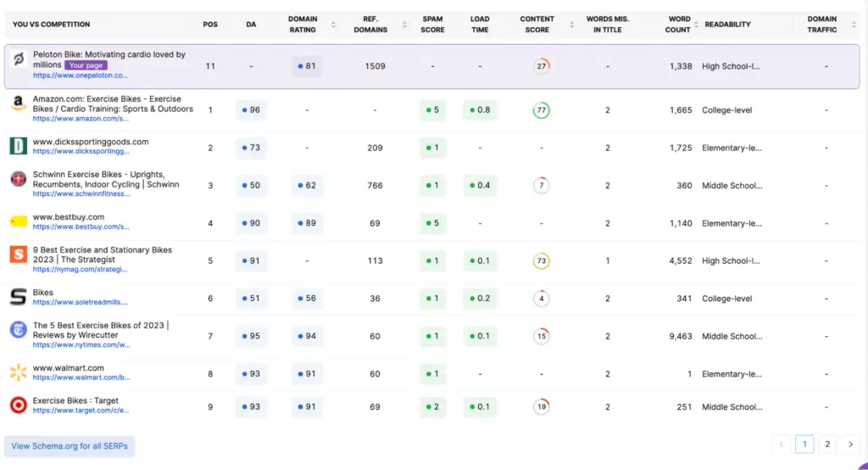Click the Words Mis. In Title header
Image resolution: width=868 pixels, height=470 pixels.
tap(607, 25)
